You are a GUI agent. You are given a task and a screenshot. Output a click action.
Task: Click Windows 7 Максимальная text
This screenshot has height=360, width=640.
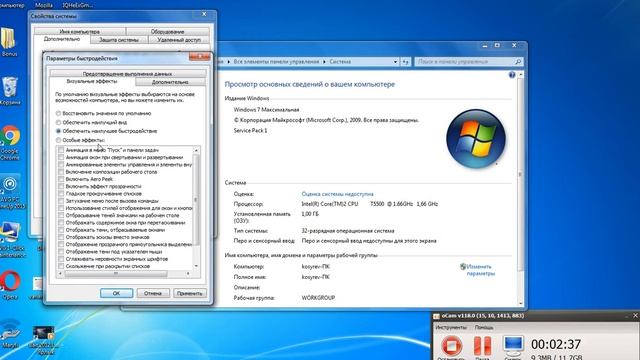(x=267, y=110)
